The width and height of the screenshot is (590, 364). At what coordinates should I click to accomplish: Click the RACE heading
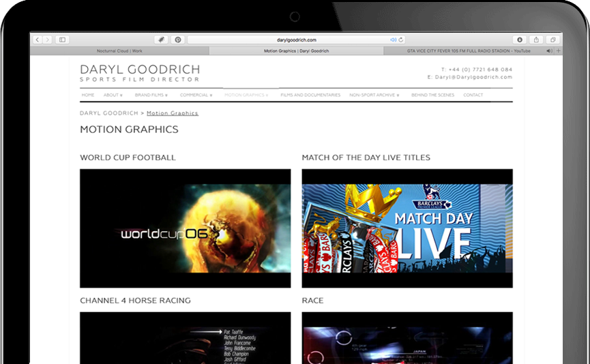click(x=312, y=301)
